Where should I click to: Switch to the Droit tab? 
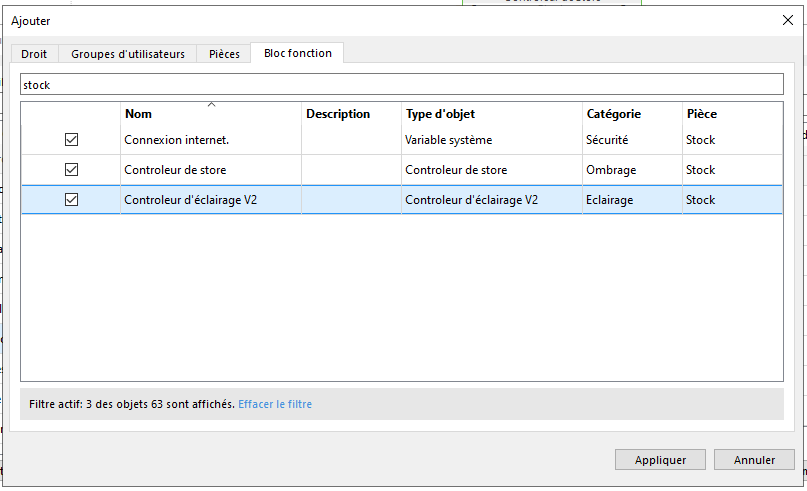34,54
